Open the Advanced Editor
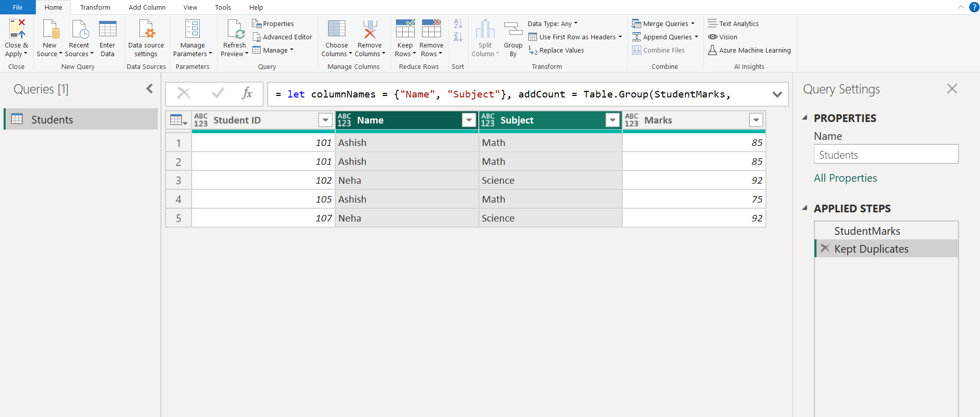980x417 pixels. pos(282,37)
